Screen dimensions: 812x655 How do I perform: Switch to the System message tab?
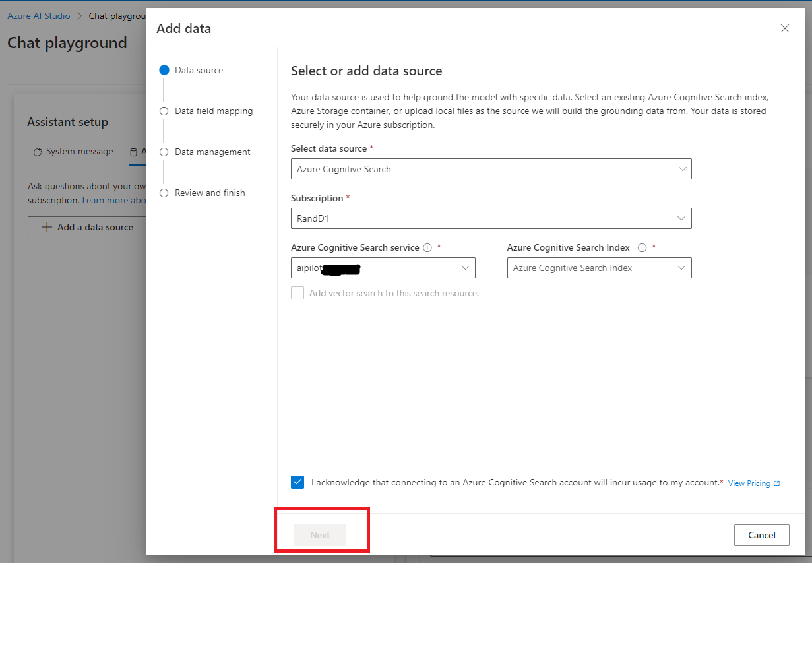pyautogui.click(x=79, y=151)
